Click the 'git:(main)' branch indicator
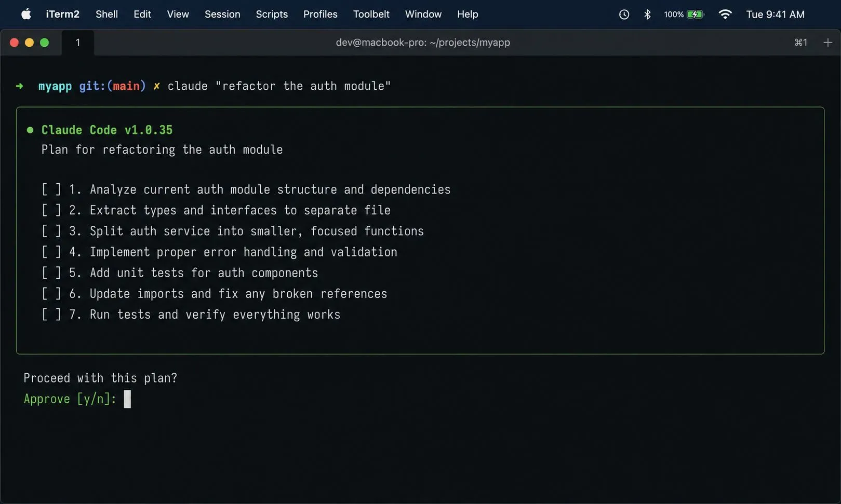Viewport: 841px width, 504px height. [112, 86]
